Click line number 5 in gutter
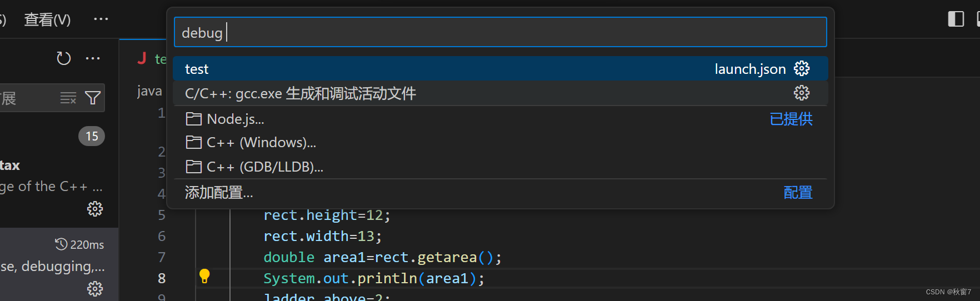 pos(162,215)
